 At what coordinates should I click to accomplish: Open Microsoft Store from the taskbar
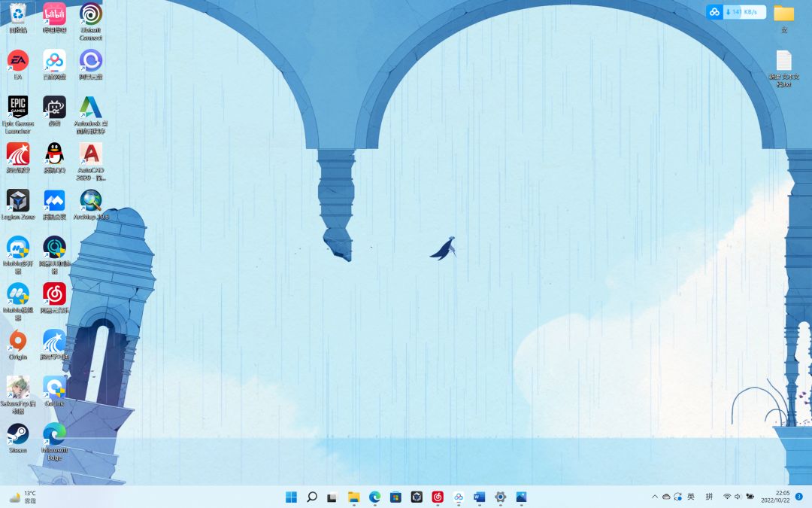point(395,497)
